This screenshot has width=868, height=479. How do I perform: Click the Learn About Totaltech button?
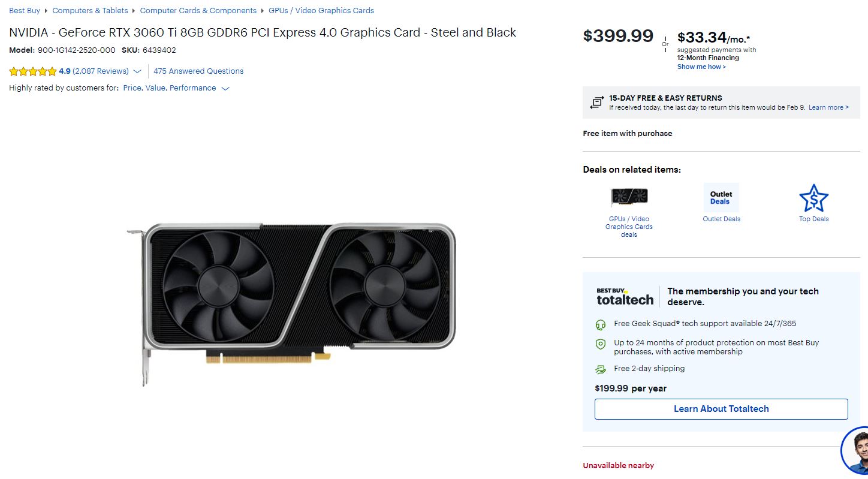(721, 409)
